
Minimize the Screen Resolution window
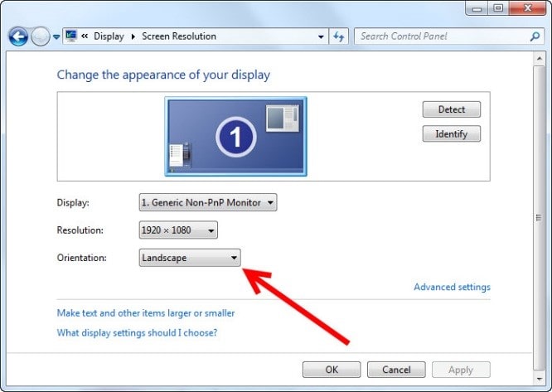(477, 8)
